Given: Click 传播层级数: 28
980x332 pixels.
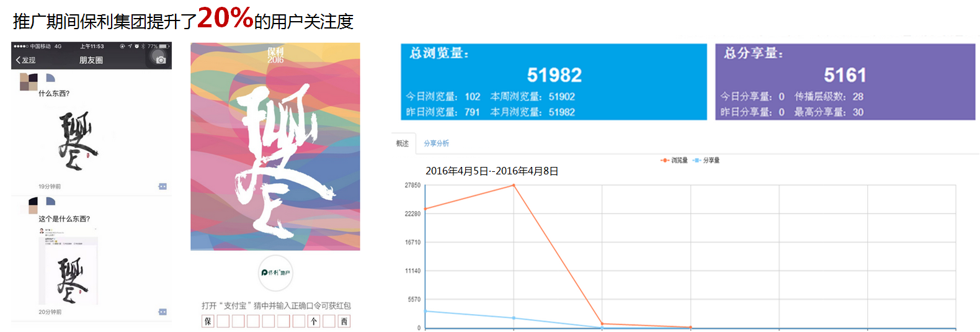Looking at the screenshot, I should (829, 97).
